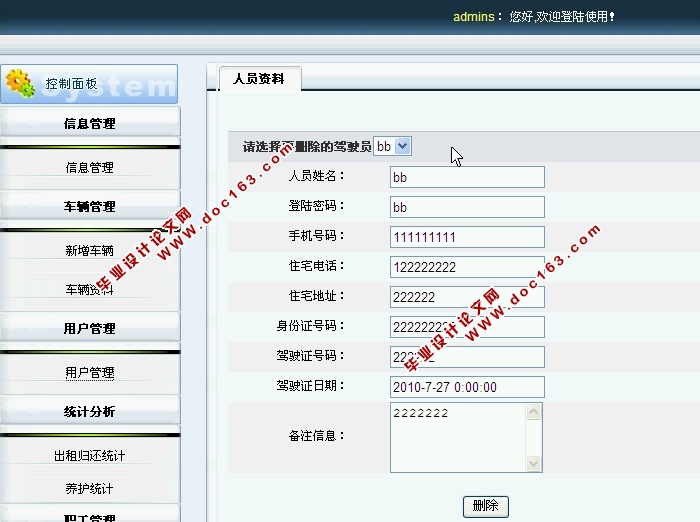Click the 身份证号码 input field
The width and height of the screenshot is (700, 522).
(467, 327)
